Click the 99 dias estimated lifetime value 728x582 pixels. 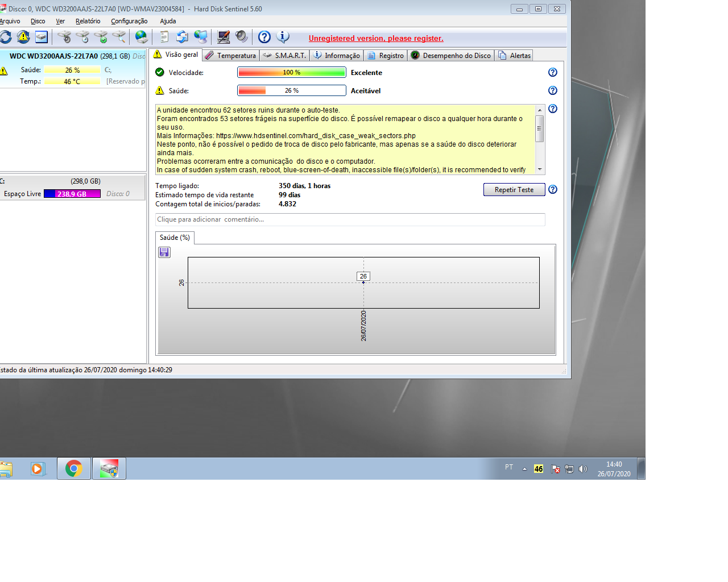pyautogui.click(x=289, y=195)
